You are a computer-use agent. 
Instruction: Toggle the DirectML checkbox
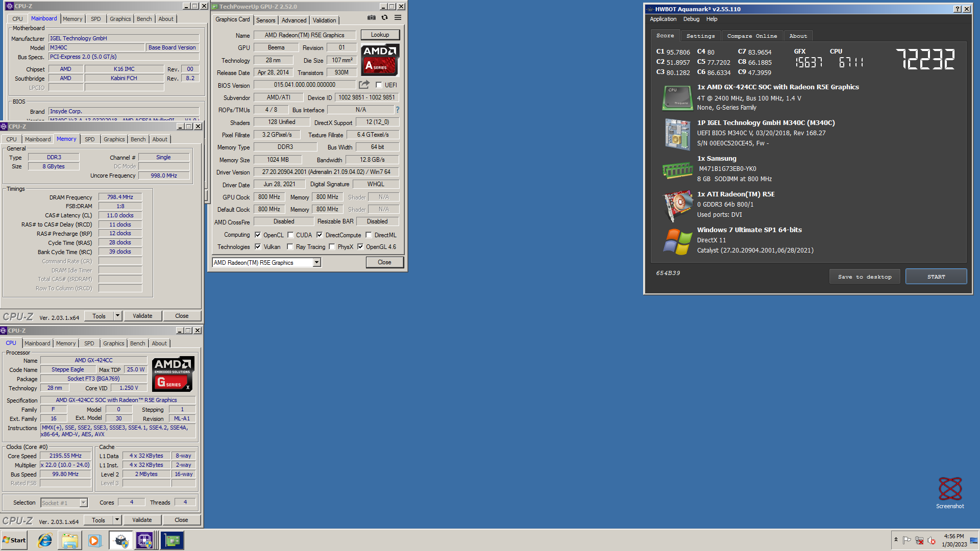[x=369, y=235]
